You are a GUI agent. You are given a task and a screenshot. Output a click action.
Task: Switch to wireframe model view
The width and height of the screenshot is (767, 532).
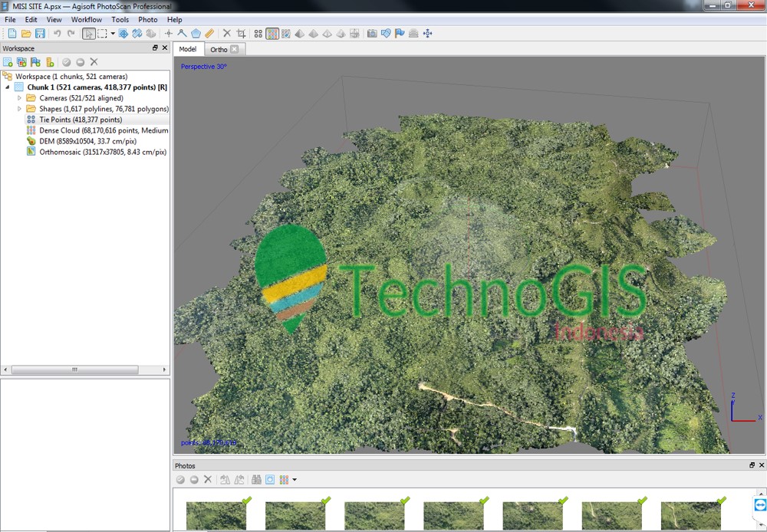[328, 33]
